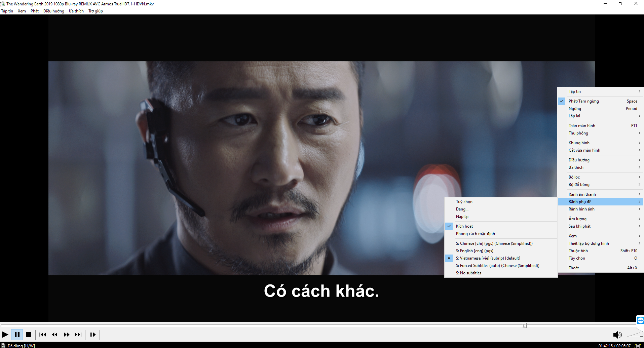Open Tập tin menu in menu bar

(7, 11)
